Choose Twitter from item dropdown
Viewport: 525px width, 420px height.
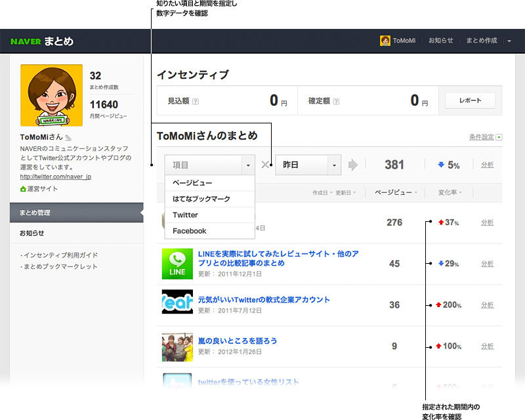210,215
